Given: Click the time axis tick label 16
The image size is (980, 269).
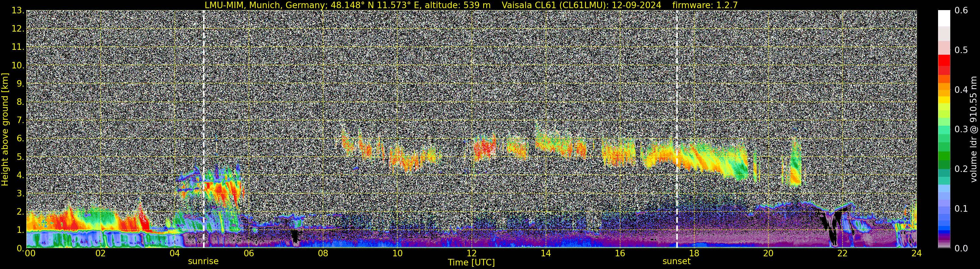Looking at the screenshot, I should pos(620,254).
